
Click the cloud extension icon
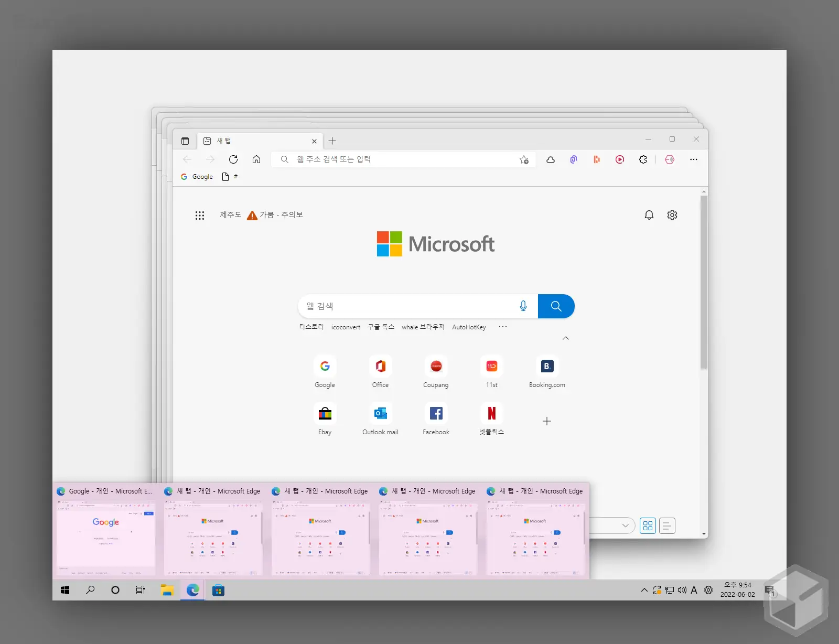coord(551,159)
